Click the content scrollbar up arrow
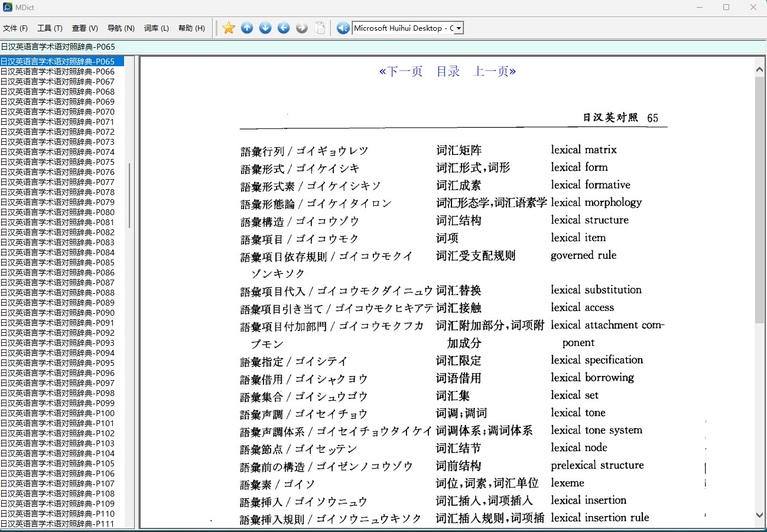Screen dimensions: 767x532 760,70
